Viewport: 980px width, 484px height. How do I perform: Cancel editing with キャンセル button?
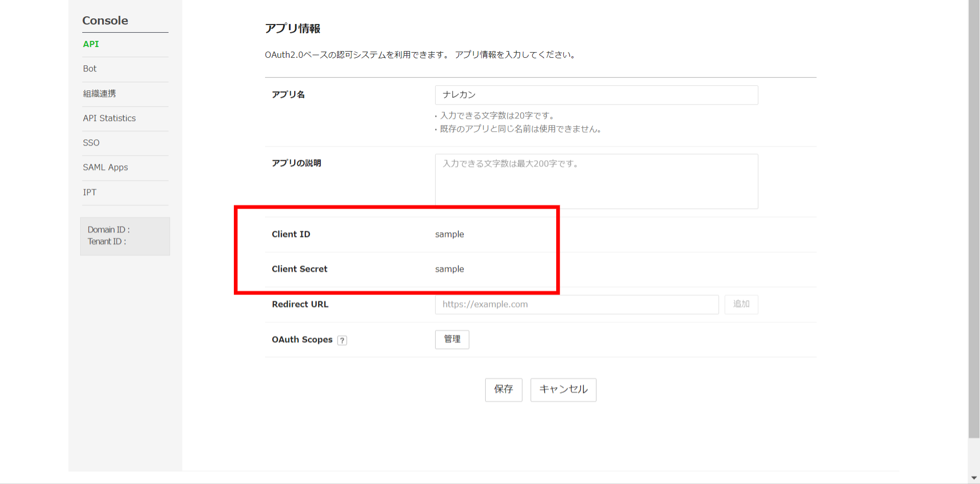click(x=563, y=390)
